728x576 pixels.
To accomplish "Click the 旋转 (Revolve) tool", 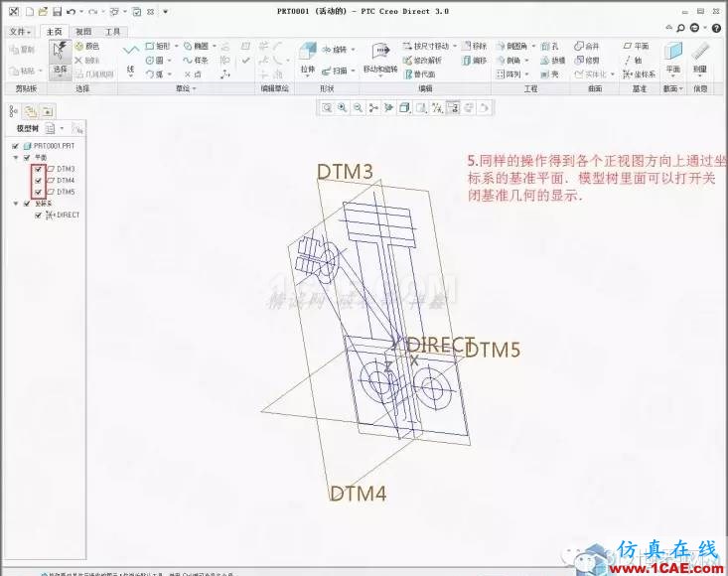I will tap(336, 50).
